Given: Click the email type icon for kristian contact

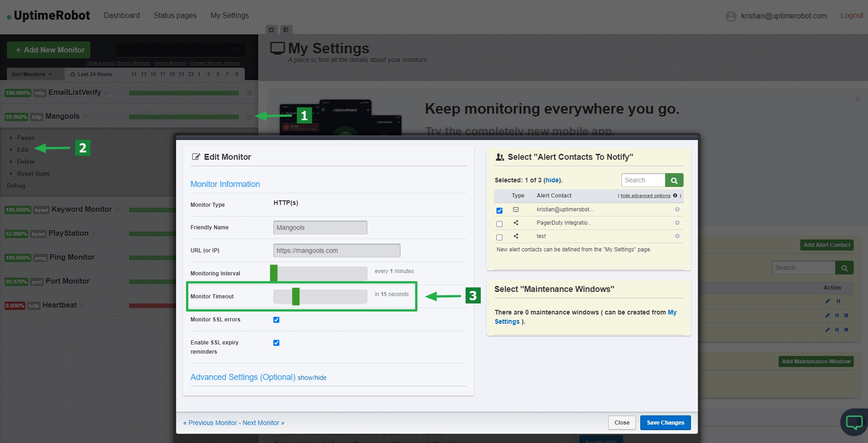Looking at the screenshot, I should (516, 210).
